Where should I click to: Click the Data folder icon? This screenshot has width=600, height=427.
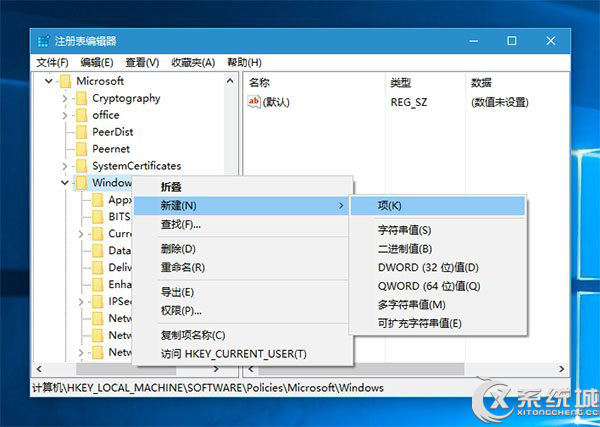coord(98,251)
